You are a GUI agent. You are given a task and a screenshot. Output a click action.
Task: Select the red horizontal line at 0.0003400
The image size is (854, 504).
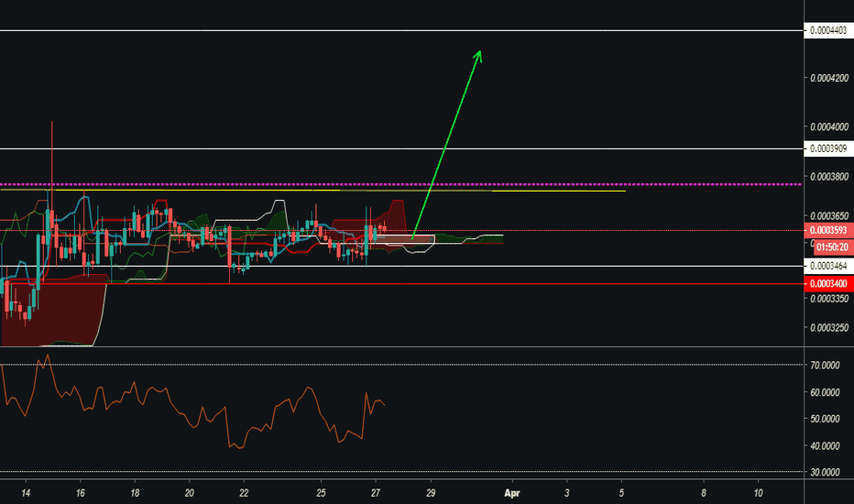pyautogui.click(x=401, y=284)
